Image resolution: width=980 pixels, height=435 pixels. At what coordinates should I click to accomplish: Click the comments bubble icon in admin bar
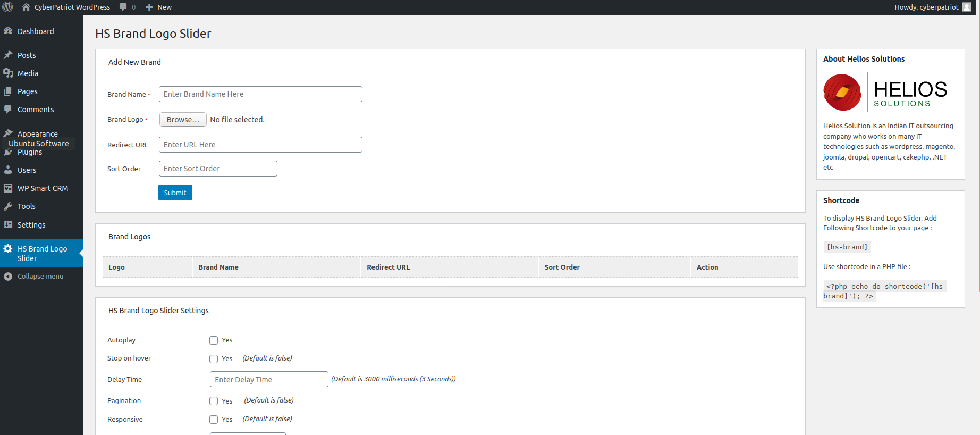click(123, 7)
